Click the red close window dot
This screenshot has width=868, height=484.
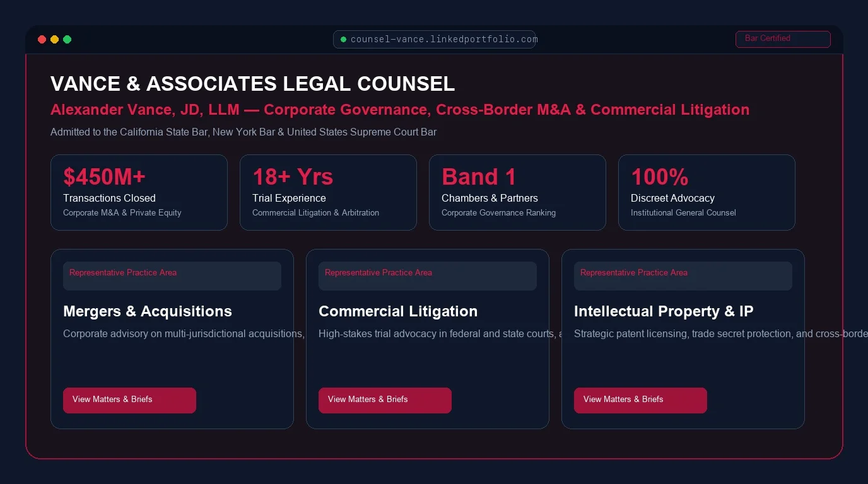(x=42, y=40)
